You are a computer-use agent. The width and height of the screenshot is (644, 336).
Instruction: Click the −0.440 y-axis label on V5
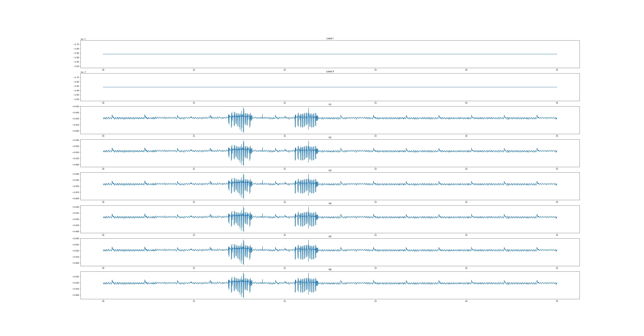pos(75,238)
